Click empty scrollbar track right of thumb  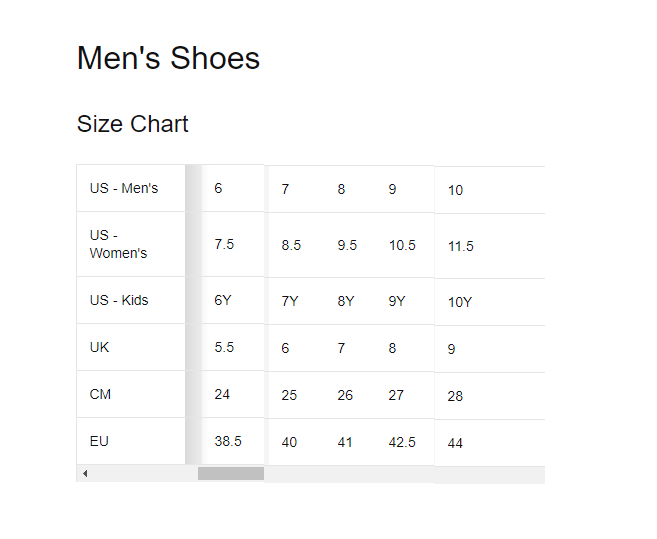click(400, 473)
